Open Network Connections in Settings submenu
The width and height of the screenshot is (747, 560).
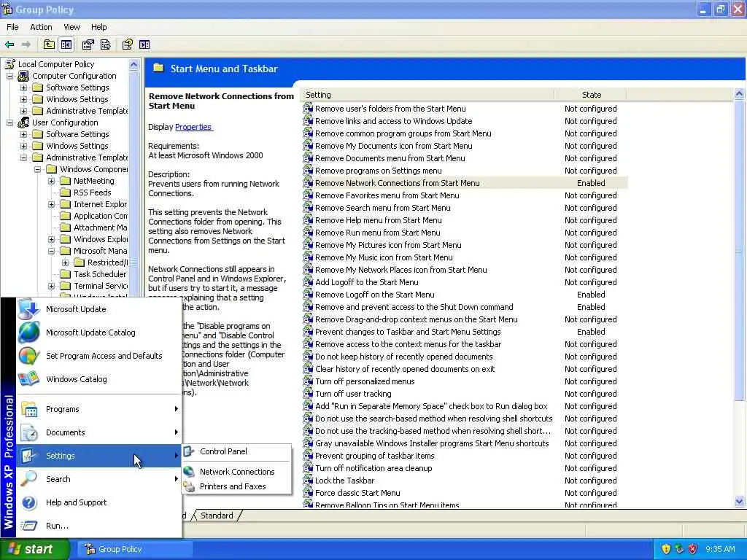coord(237,472)
